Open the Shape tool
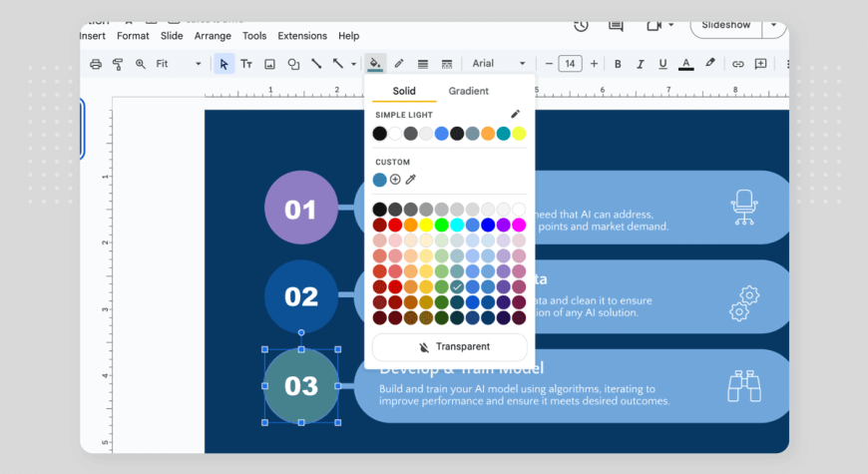 293,64
